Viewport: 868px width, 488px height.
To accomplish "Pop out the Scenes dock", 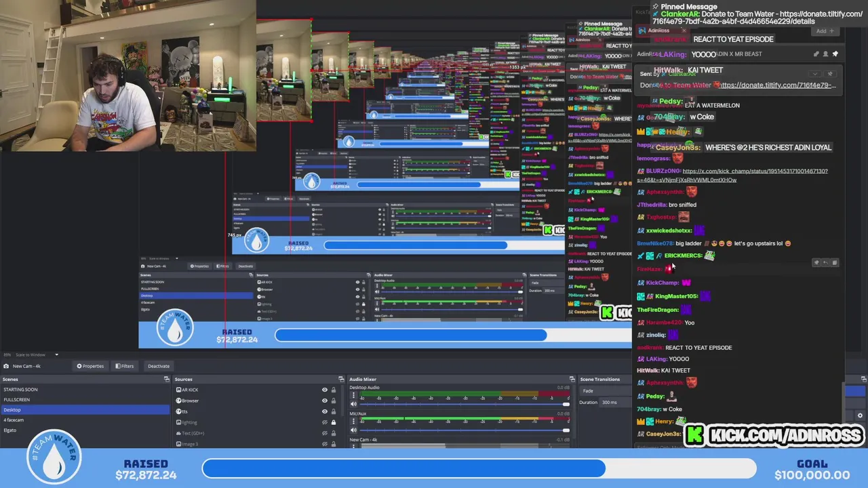I will coord(166,380).
